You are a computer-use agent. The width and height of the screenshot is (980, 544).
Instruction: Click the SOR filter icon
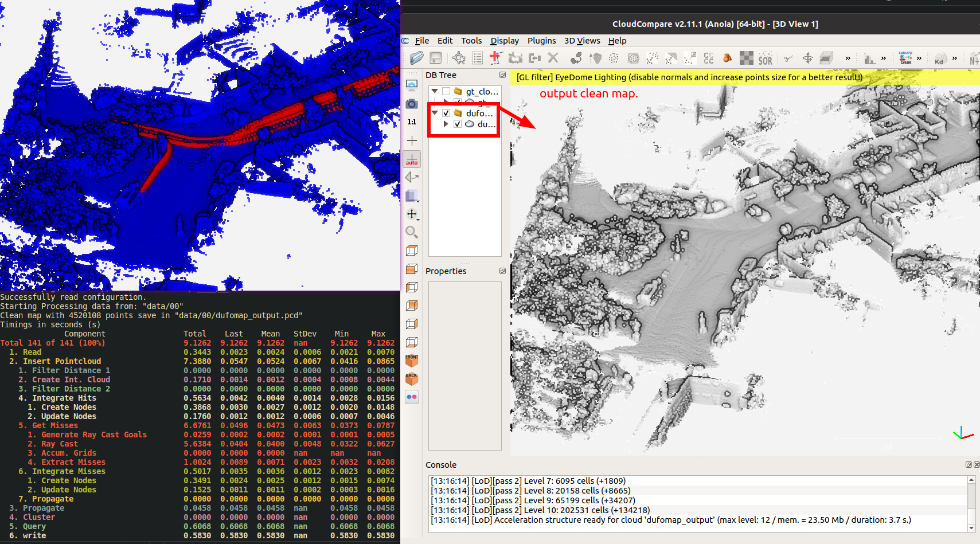coord(765,58)
